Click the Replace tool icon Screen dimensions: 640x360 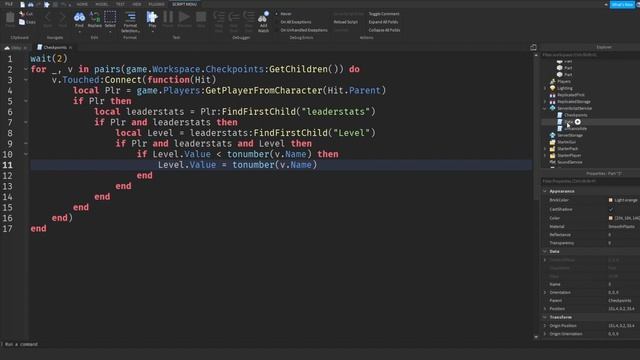95,17
